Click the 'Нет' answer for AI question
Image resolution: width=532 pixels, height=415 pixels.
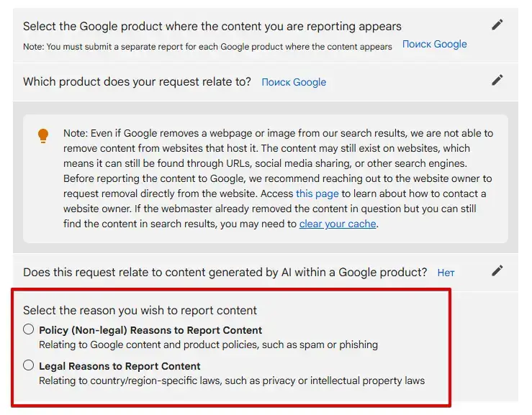[446, 273]
